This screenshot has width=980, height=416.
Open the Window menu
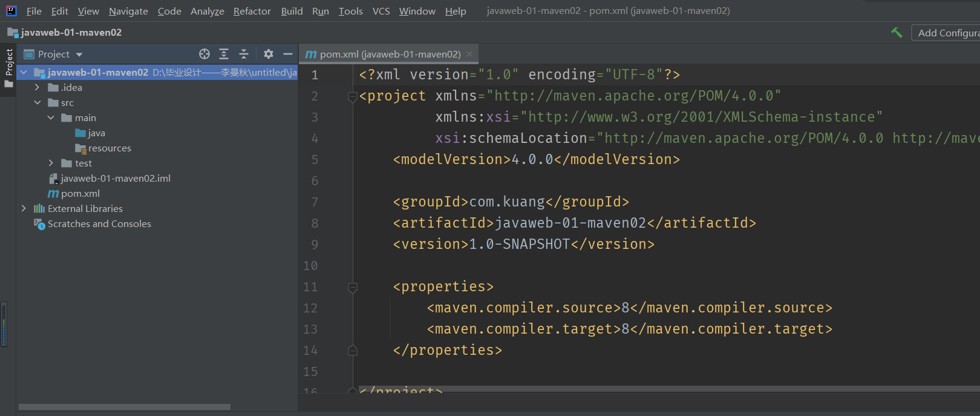tap(417, 11)
